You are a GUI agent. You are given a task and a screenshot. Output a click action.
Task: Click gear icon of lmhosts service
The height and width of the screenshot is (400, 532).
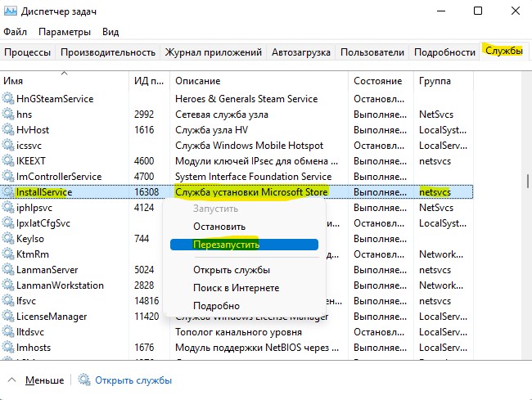pyautogui.click(x=8, y=348)
